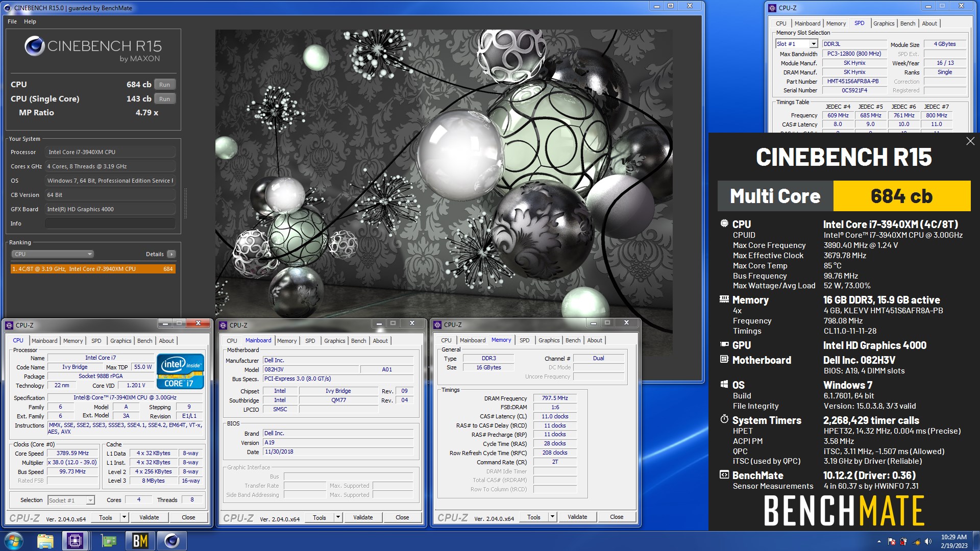Image resolution: width=980 pixels, height=551 pixels.
Task: Click the Core Speed value 3789.59 MHz
Action: (x=72, y=453)
